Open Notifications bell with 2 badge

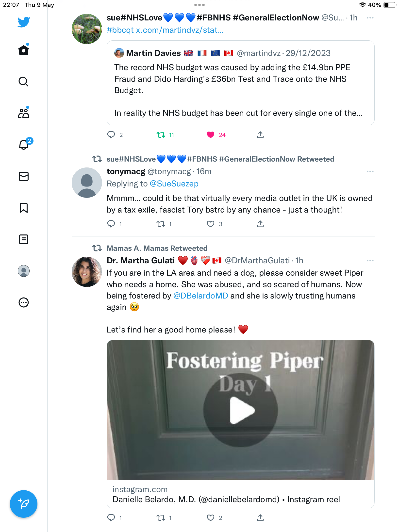coord(24,144)
